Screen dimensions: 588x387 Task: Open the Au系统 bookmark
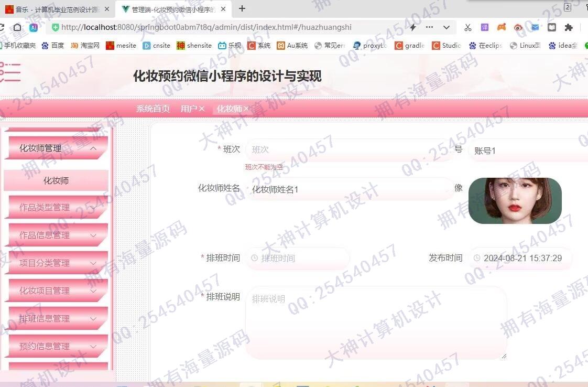292,46
